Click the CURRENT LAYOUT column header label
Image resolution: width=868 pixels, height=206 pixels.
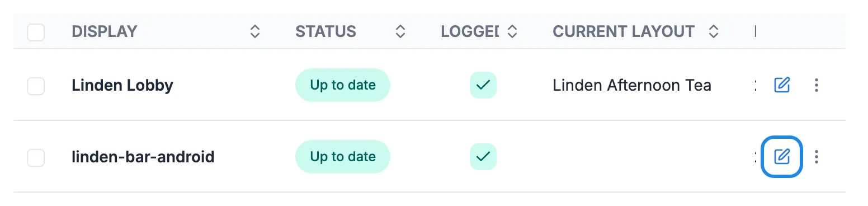pyautogui.click(x=624, y=31)
